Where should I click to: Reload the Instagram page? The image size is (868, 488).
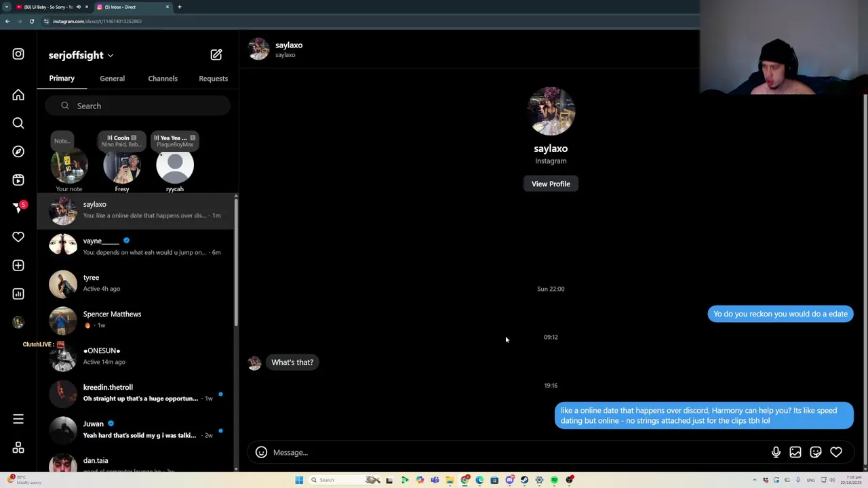(31, 21)
